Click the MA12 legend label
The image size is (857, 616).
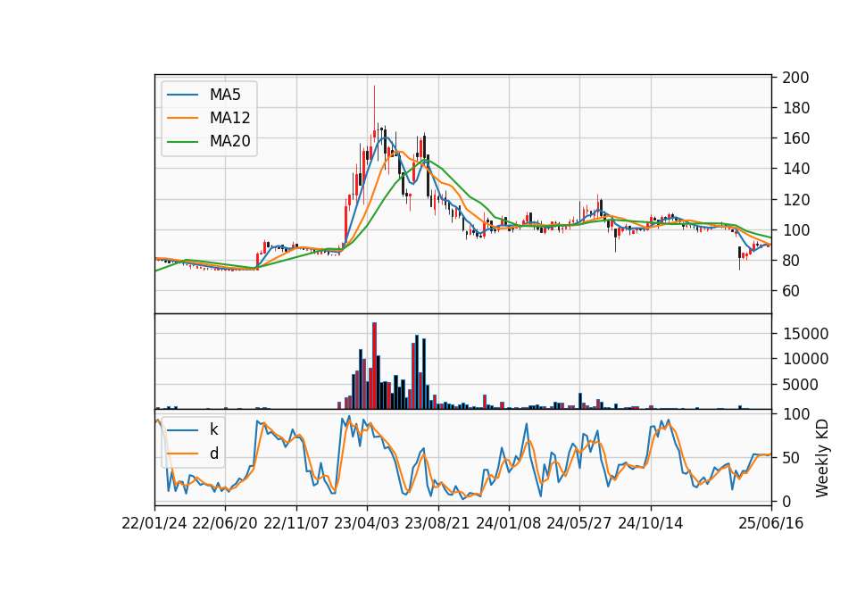(x=229, y=118)
